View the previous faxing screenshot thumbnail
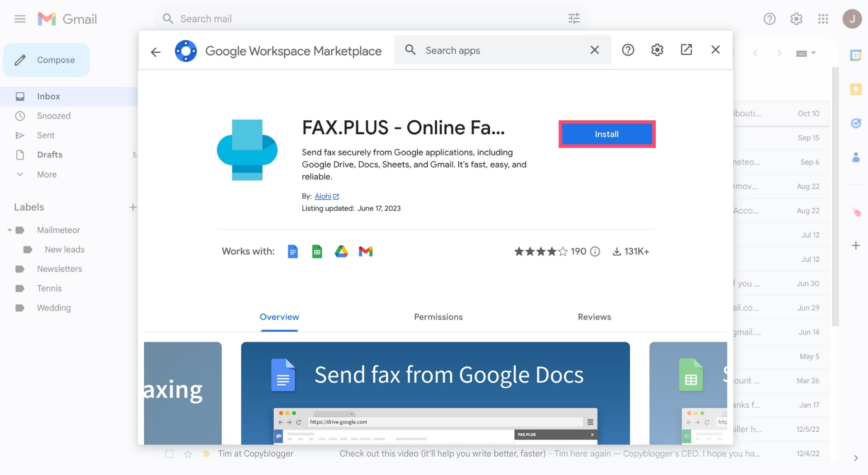This screenshot has width=868, height=475. tap(183, 393)
